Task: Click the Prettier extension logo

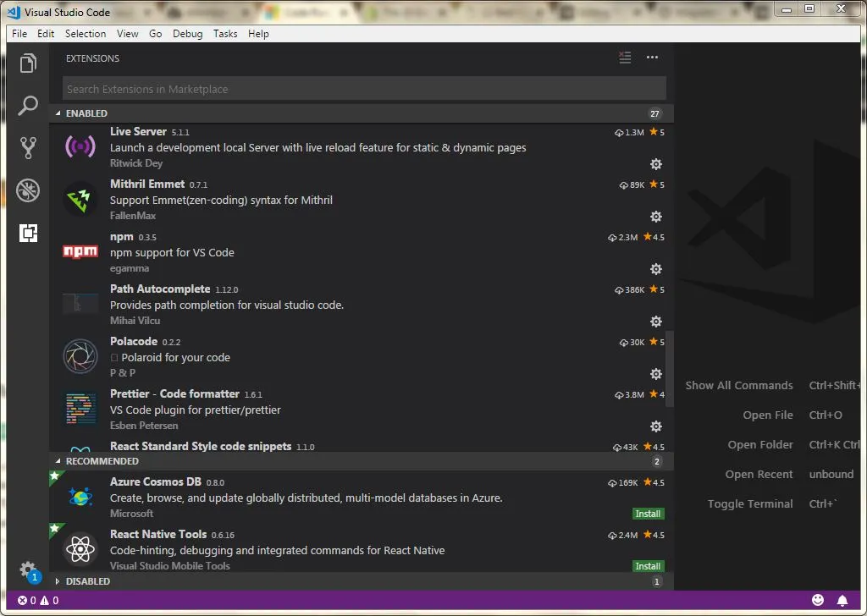Action: [x=80, y=409]
